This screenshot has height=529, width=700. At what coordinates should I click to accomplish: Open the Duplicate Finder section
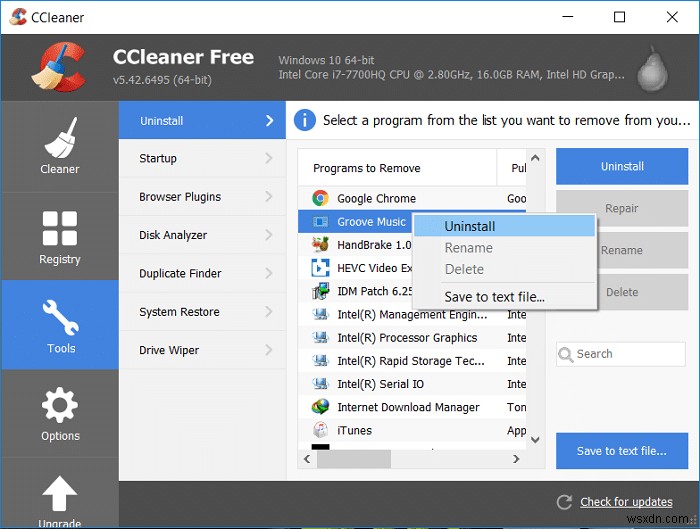(202, 274)
